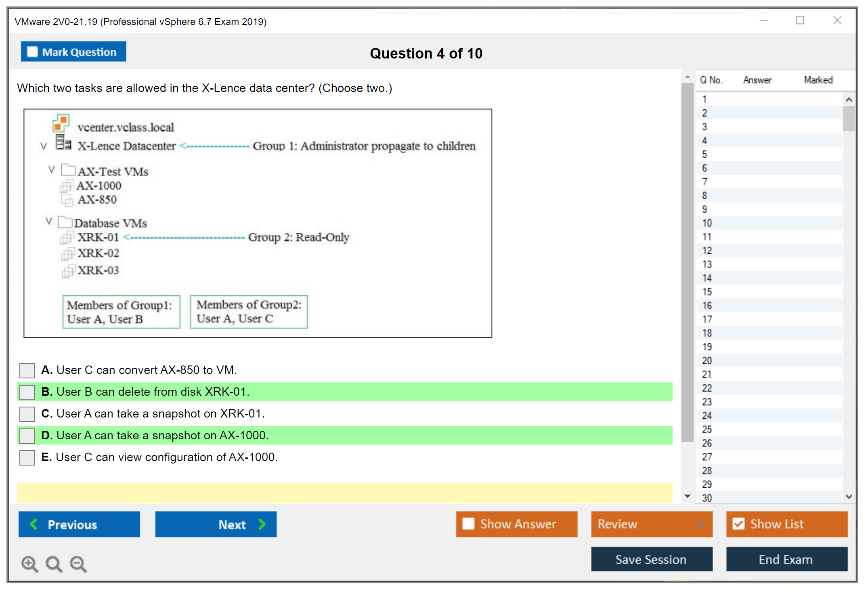Image resolution: width=868 pixels, height=593 pixels.
Task: Open the Review dropdown menu
Action: coord(651,524)
